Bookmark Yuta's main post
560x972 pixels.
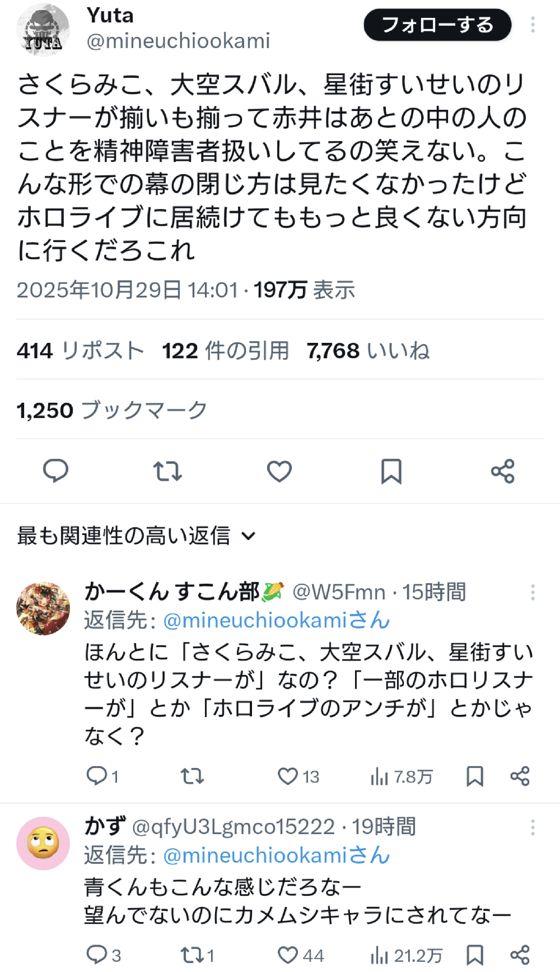click(391, 471)
